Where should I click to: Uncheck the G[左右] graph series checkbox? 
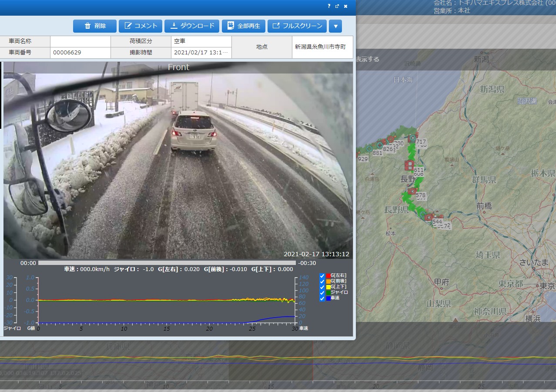(x=322, y=276)
